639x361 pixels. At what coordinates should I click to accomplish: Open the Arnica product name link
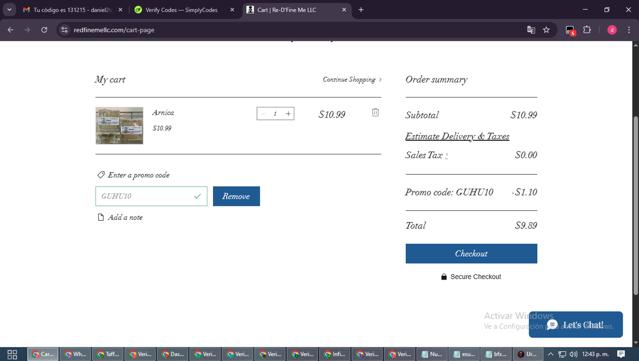(x=163, y=112)
